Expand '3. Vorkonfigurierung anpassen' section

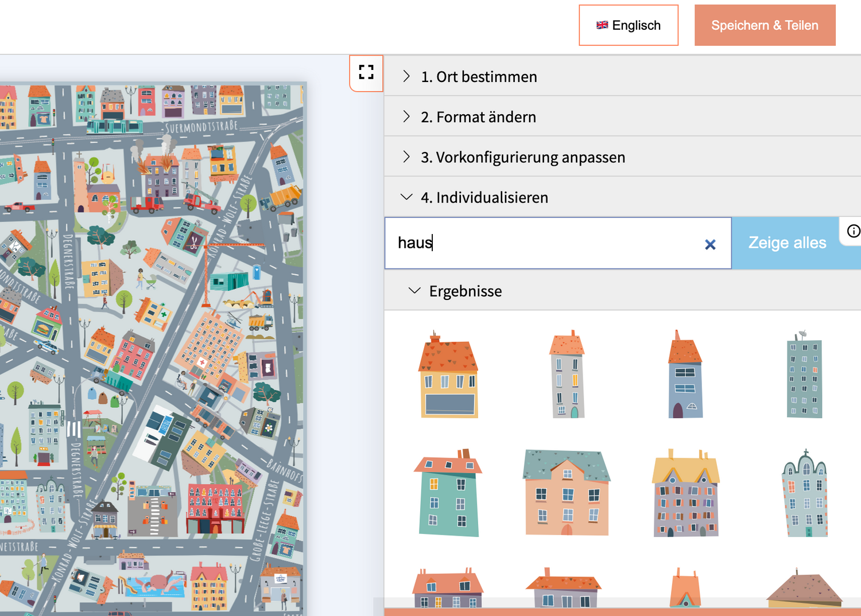[522, 157]
